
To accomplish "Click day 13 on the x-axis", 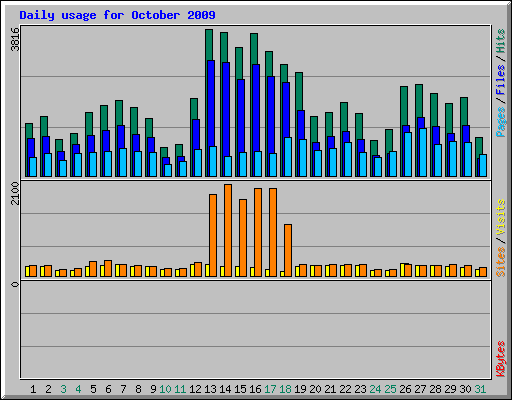I will [x=210, y=389].
